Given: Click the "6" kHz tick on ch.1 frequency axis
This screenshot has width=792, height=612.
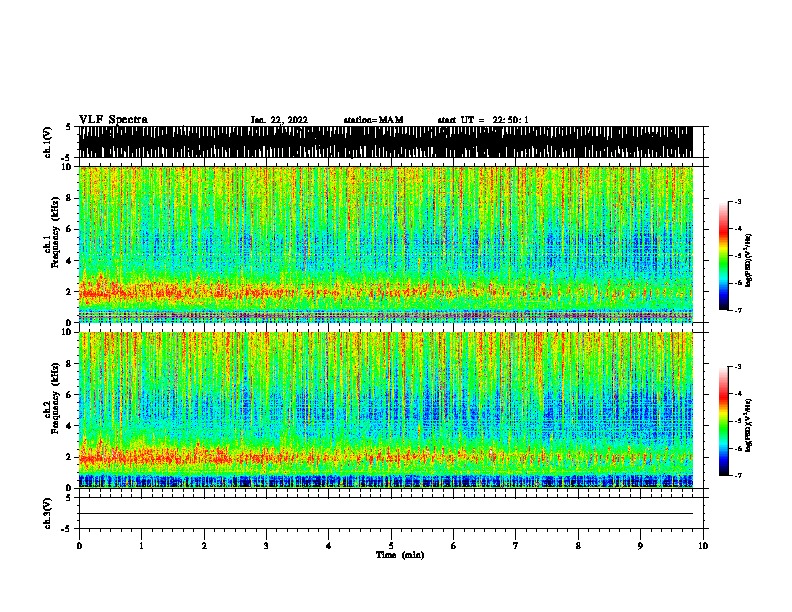Looking at the screenshot, I should point(70,229).
